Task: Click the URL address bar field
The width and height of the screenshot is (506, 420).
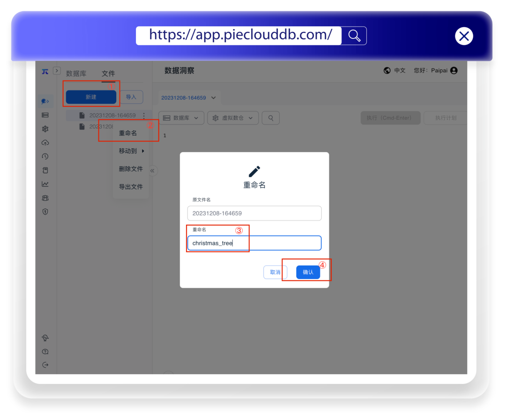Action: (239, 36)
